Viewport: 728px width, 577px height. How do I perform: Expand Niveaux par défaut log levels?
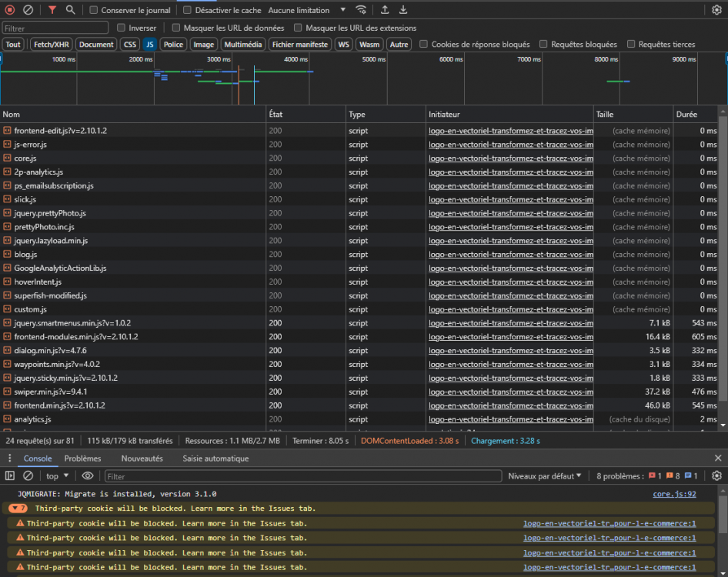(x=544, y=476)
